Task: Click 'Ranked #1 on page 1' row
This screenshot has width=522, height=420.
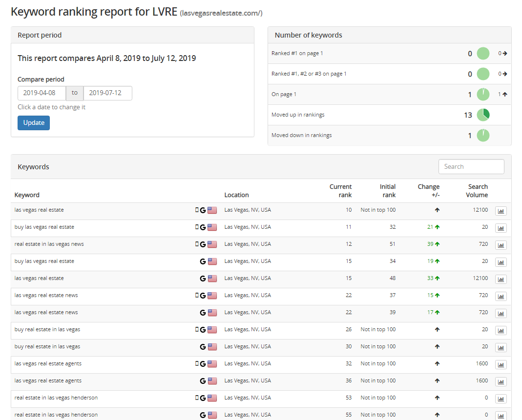Action: point(297,54)
